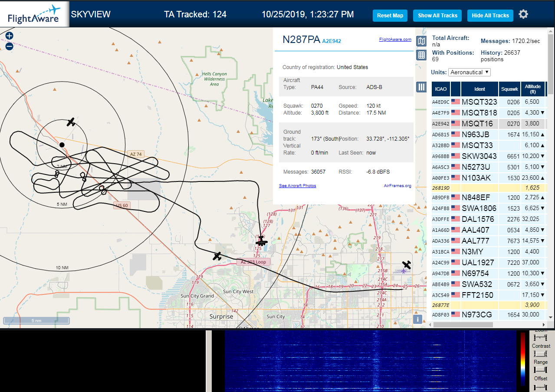The height and width of the screenshot is (392, 555).
Task: Click the US flag in N963JB row
Action: (x=456, y=135)
